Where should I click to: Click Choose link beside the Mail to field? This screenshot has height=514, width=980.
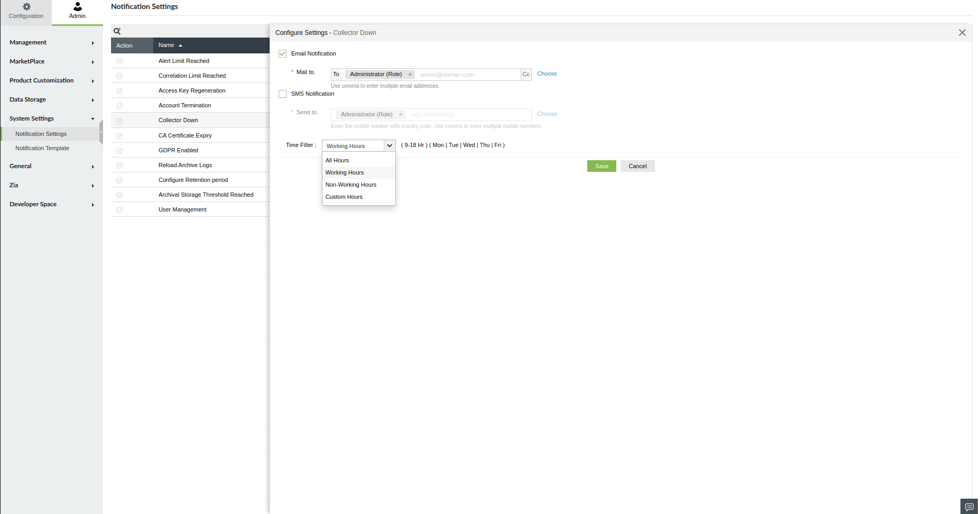click(x=547, y=74)
